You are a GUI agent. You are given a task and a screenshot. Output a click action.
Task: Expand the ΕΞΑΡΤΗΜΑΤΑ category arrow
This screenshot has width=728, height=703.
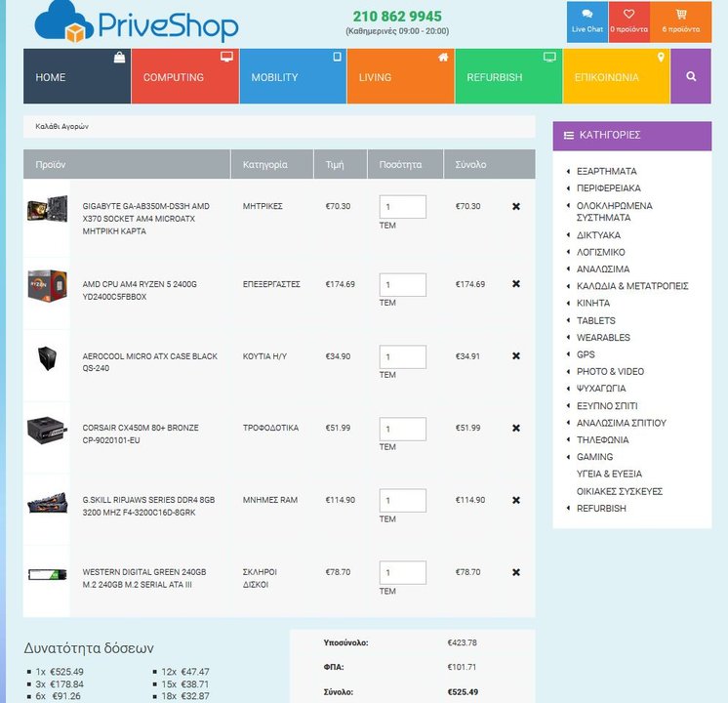[568, 172]
